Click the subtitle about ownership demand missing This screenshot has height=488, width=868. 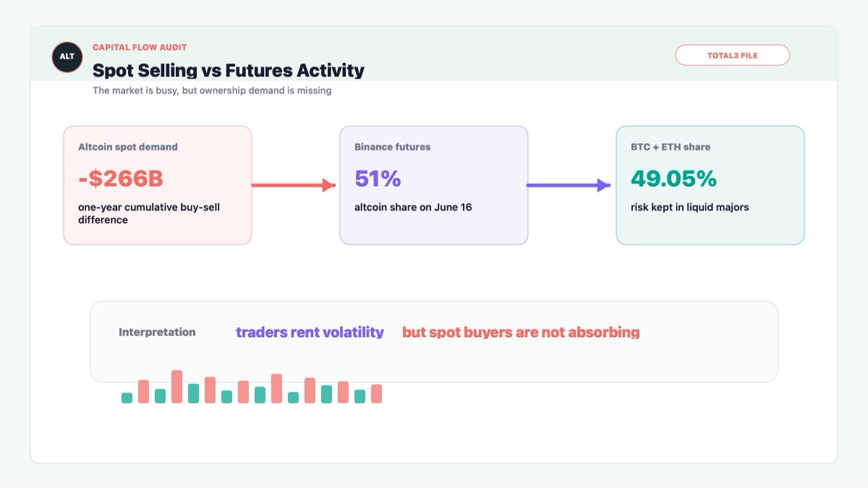tap(212, 90)
